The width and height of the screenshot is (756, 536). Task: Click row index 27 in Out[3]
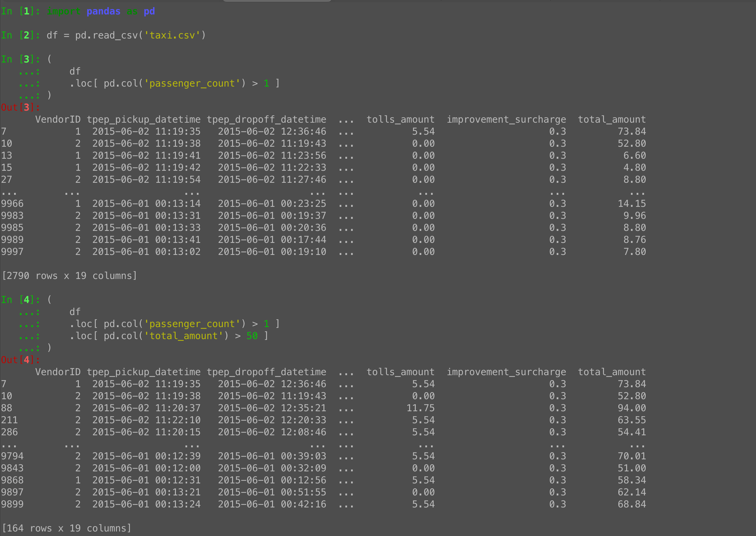(7, 179)
